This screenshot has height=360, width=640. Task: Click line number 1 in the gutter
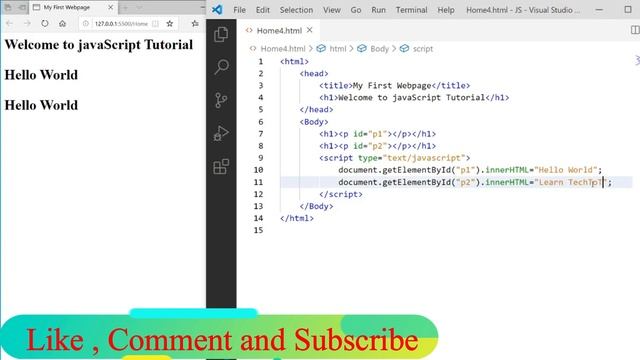pos(260,61)
